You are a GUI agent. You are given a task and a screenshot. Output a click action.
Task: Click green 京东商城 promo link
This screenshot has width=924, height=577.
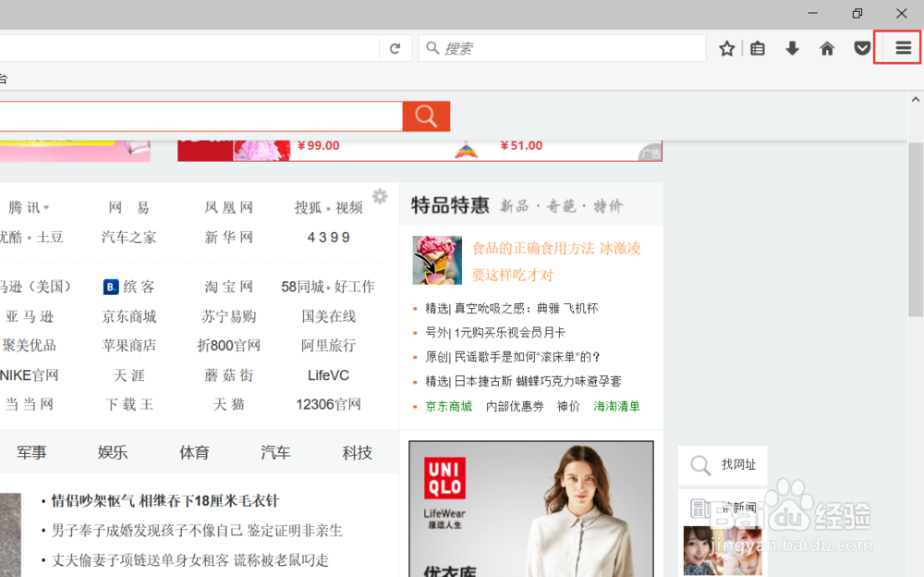pyautogui.click(x=448, y=406)
